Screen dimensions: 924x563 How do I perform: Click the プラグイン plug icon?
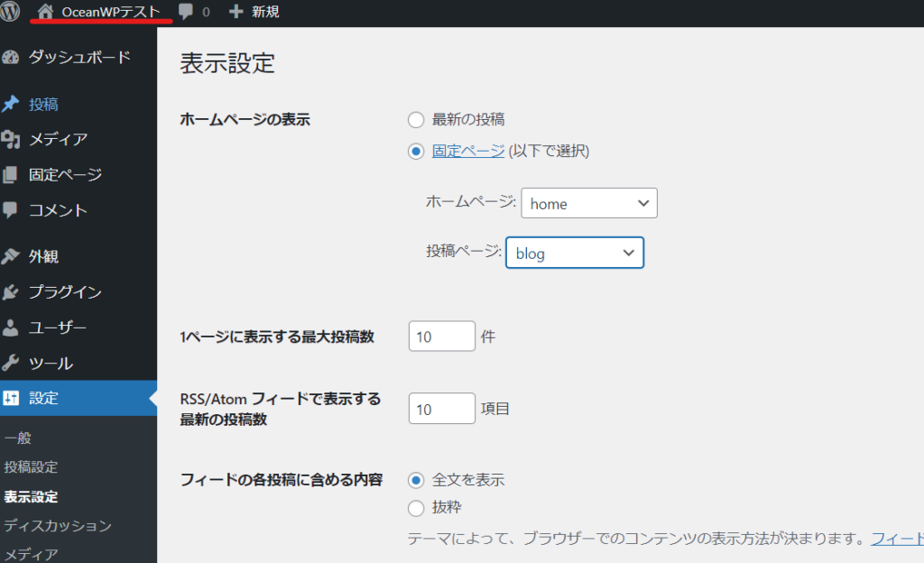click(x=10, y=292)
